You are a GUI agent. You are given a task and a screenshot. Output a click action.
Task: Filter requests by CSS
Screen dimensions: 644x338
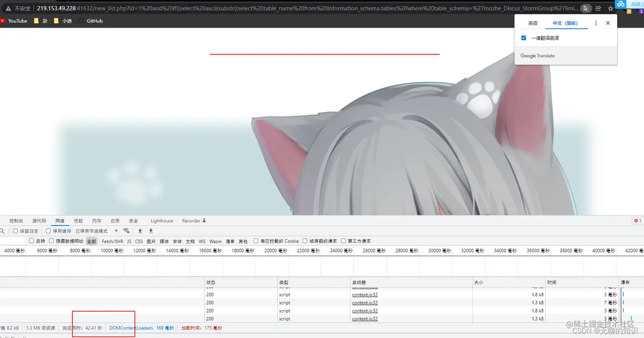click(139, 241)
